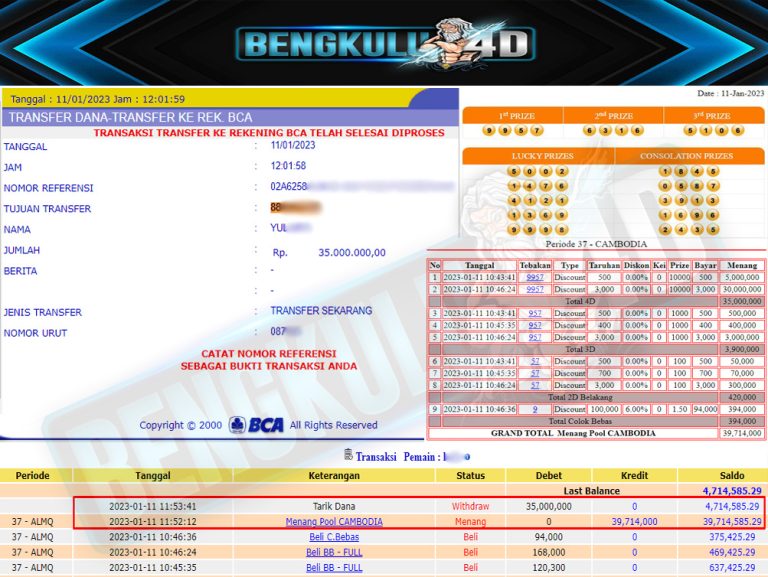
Task: Click the Debet column header
Action: (549, 475)
